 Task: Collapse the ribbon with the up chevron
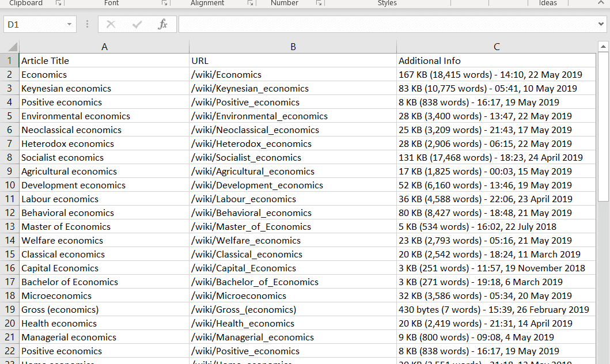[601, 3]
